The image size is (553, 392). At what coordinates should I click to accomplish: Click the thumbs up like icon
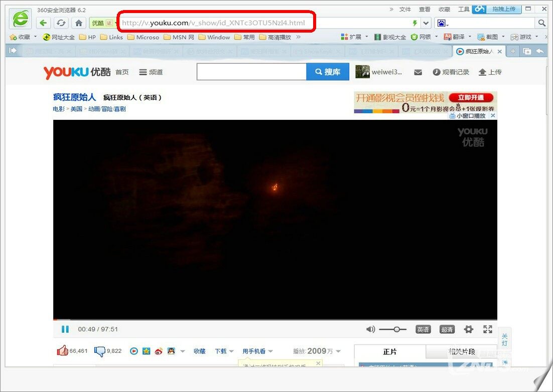62,350
